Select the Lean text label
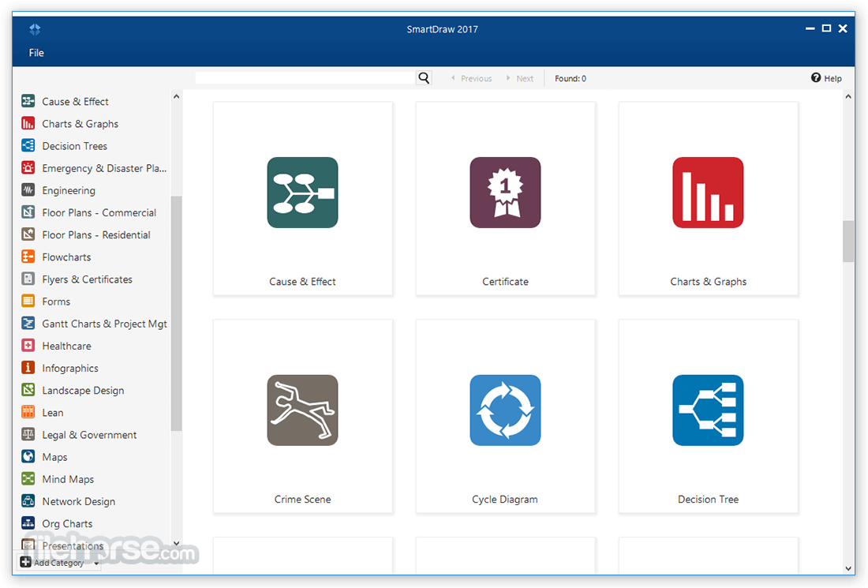The width and height of the screenshot is (868, 588). point(53,413)
